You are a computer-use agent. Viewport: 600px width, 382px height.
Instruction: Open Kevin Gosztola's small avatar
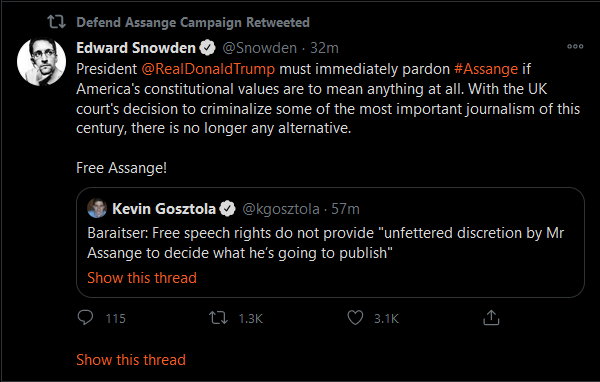tap(97, 209)
